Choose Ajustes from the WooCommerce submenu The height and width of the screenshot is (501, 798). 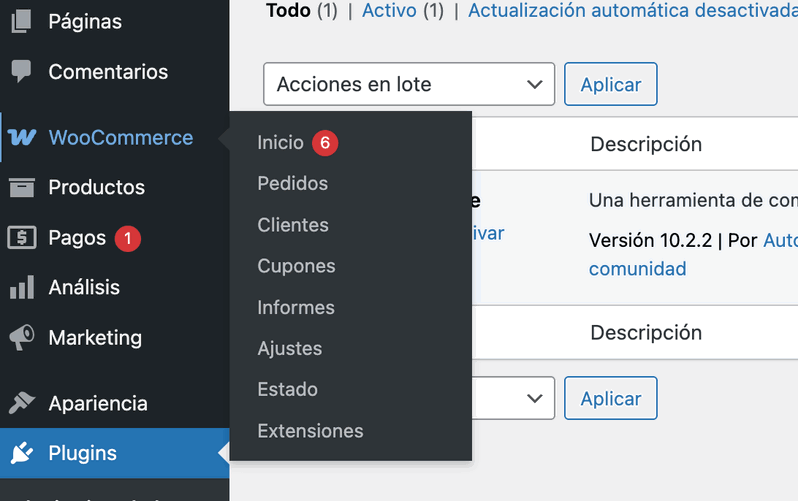(x=290, y=349)
